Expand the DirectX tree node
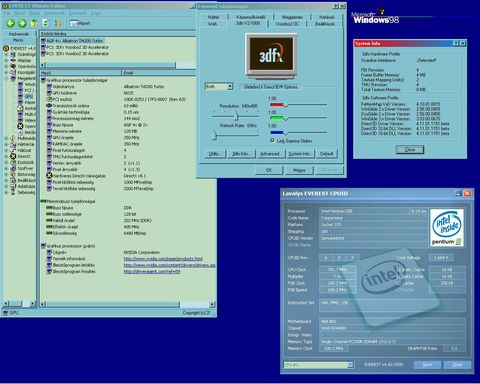 pyautogui.click(x=6, y=156)
